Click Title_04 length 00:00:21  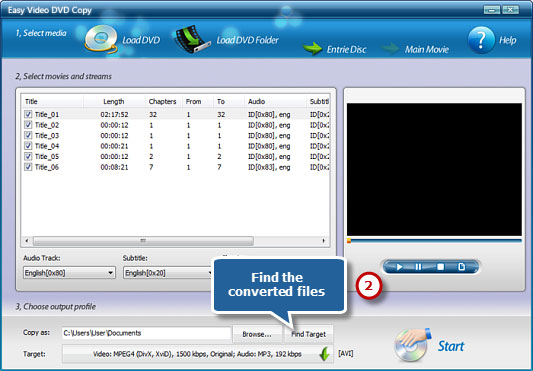click(x=114, y=146)
